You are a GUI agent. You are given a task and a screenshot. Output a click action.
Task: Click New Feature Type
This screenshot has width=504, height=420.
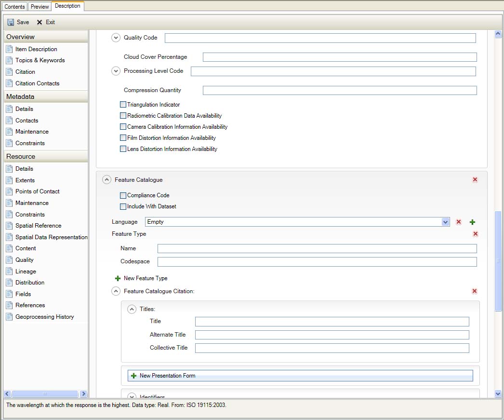click(x=145, y=278)
